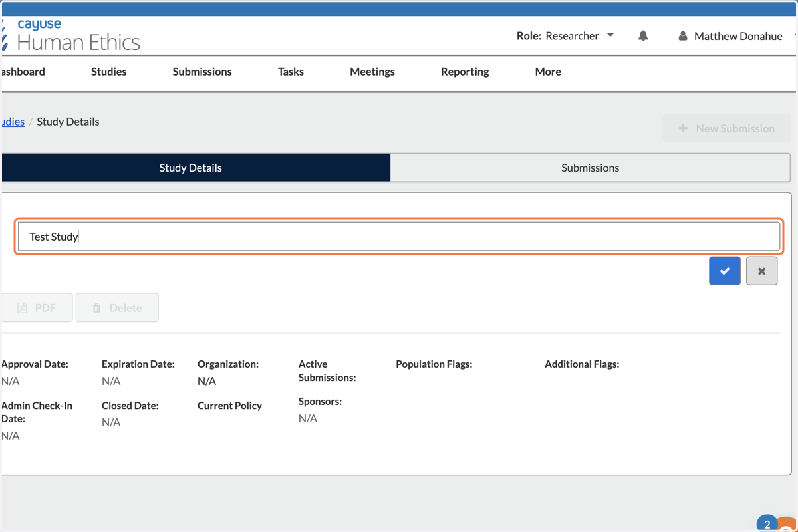Image resolution: width=798 pixels, height=532 pixels.
Task: Click the Studies breadcrumb link
Action: (13, 122)
